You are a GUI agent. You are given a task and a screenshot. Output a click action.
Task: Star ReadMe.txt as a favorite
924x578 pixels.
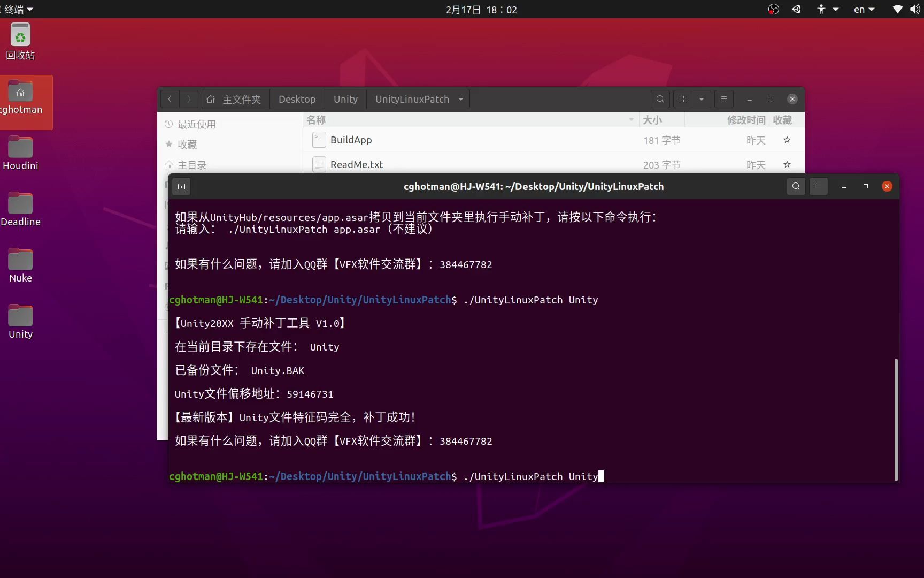[x=787, y=165]
